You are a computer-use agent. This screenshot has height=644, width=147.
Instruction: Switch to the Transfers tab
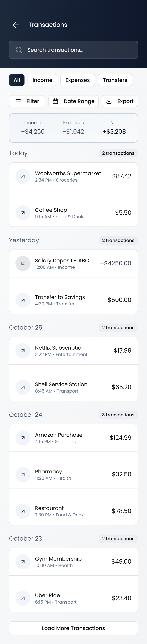(x=115, y=80)
